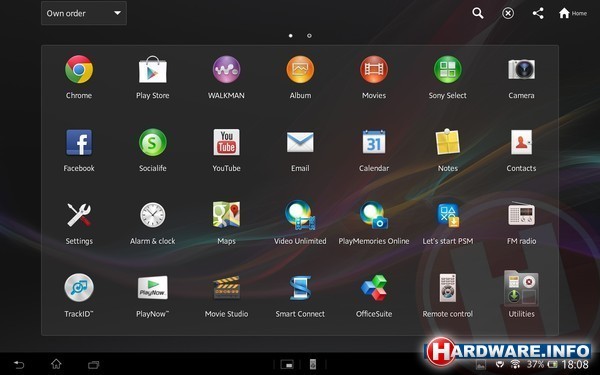
Task: Launch Let's start PSM app
Action: pyautogui.click(x=448, y=215)
